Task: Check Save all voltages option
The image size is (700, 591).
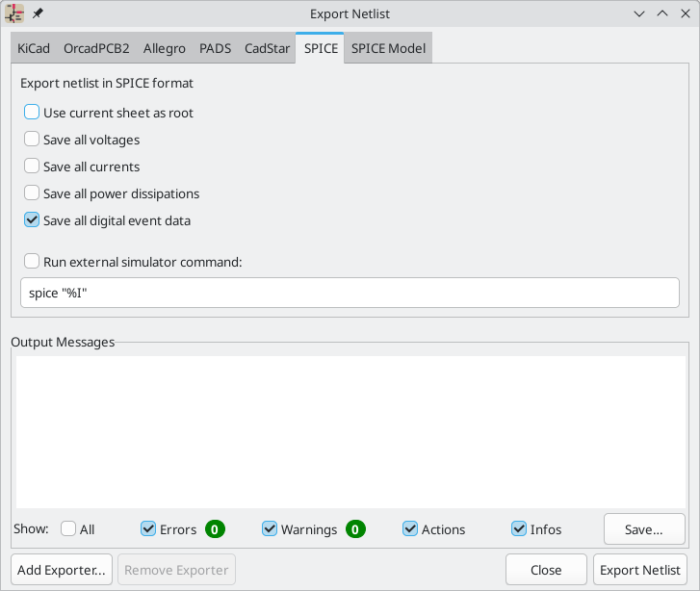Action: pos(32,140)
